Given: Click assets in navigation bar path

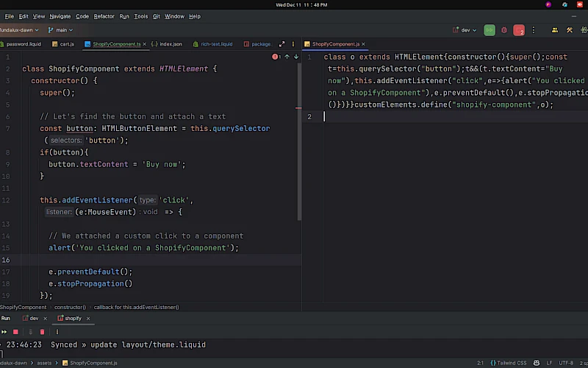Looking at the screenshot, I should click(x=44, y=363).
